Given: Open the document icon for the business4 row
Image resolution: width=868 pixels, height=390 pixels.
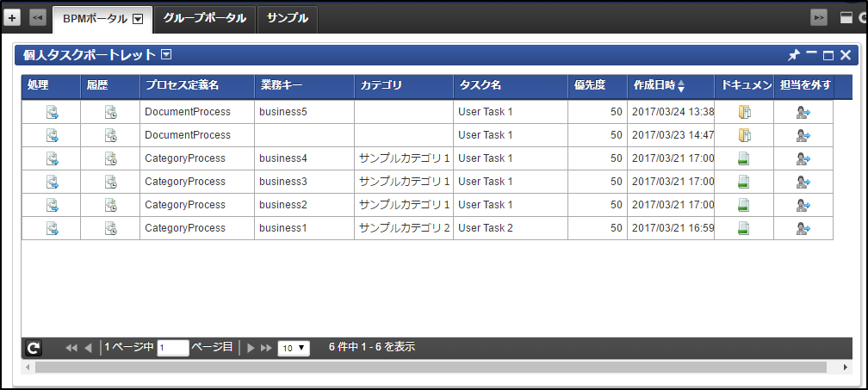Looking at the screenshot, I should (x=744, y=158).
